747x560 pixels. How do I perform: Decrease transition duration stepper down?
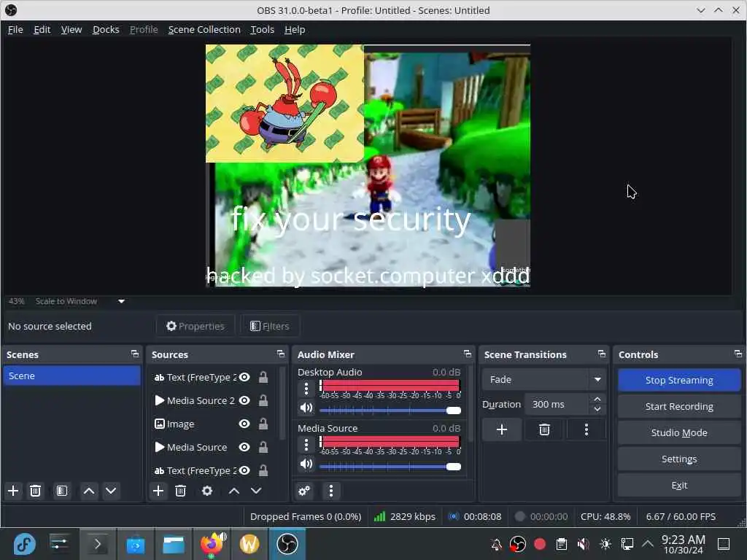pos(597,409)
